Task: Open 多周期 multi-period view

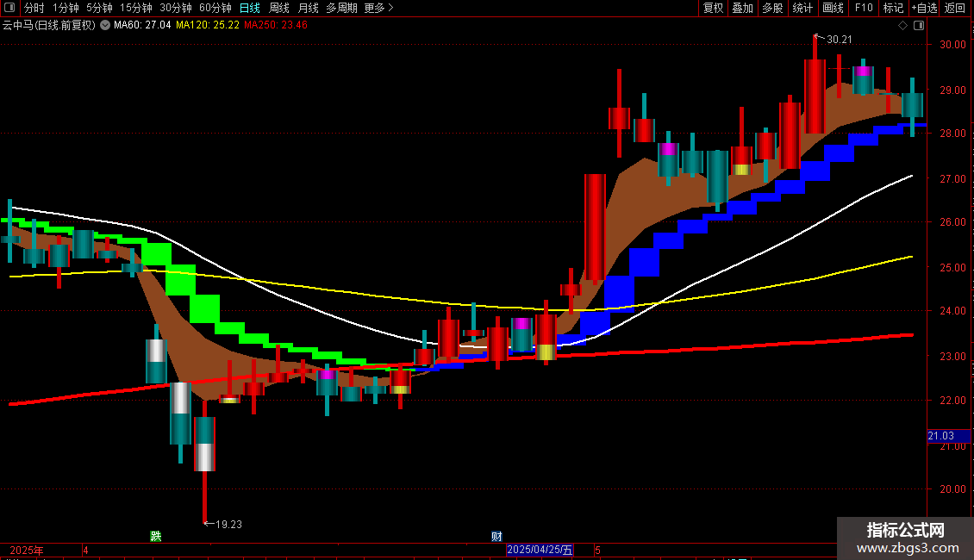Action: click(x=341, y=8)
